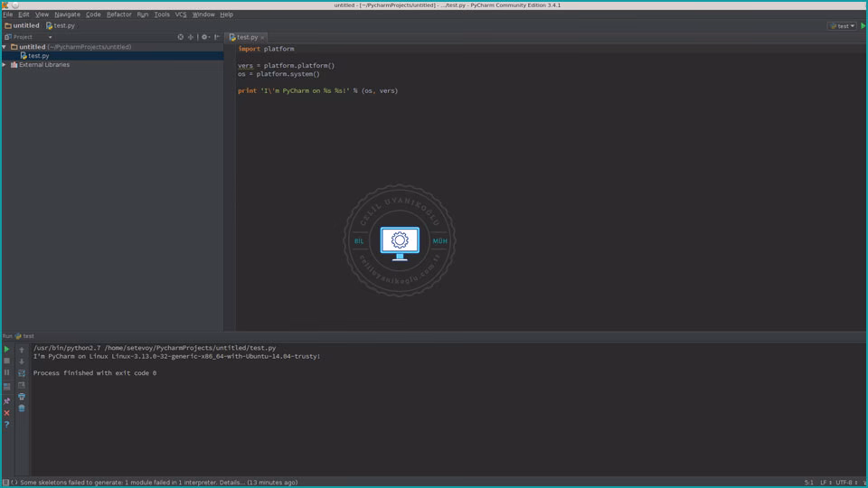Click the Print console output icon
Screen dimensions: 868x488
pyautogui.click(x=22, y=397)
